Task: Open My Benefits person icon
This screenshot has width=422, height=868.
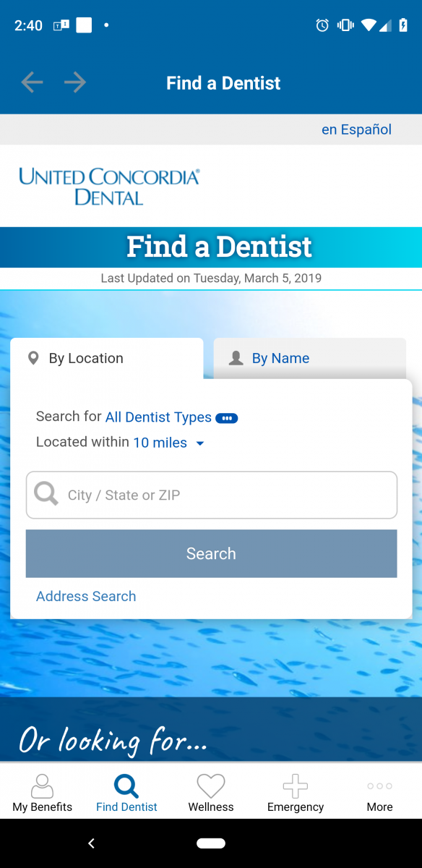Action: (x=42, y=786)
